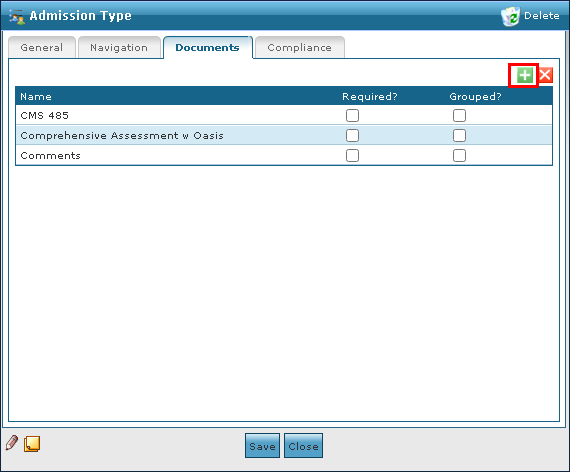Click the pencil edit icon at bottom left
Screen dimensions: 570x472
point(12,443)
